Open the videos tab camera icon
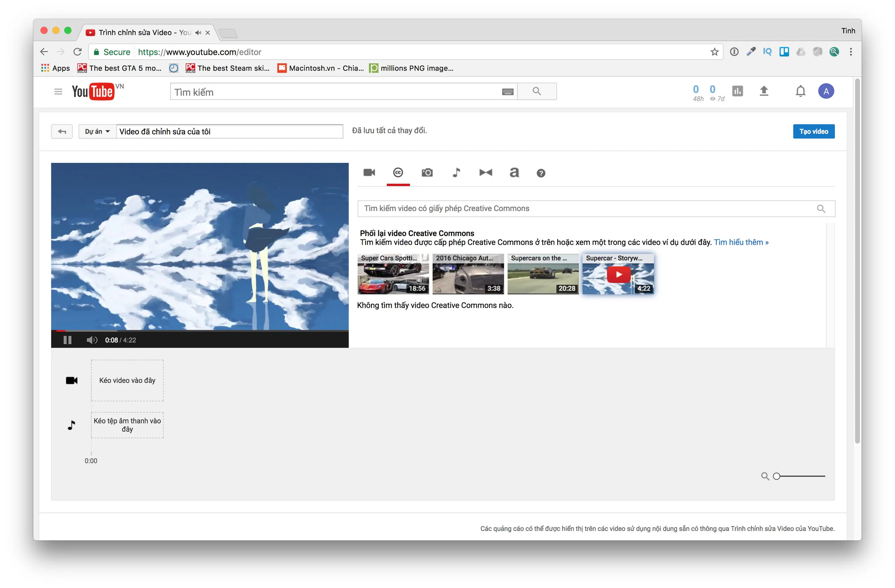 pyautogui.click(x=369, y=173)
